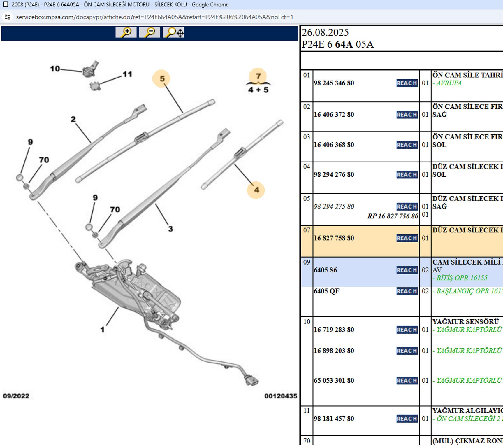Click the address bar URL
Viewport: 503px width, 448px height.
154,17
